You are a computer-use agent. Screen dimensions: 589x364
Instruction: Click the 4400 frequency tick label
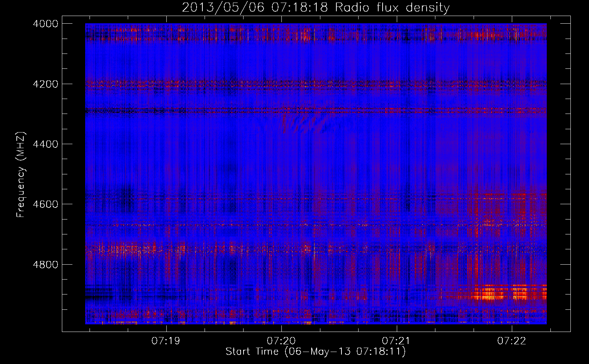46,144
